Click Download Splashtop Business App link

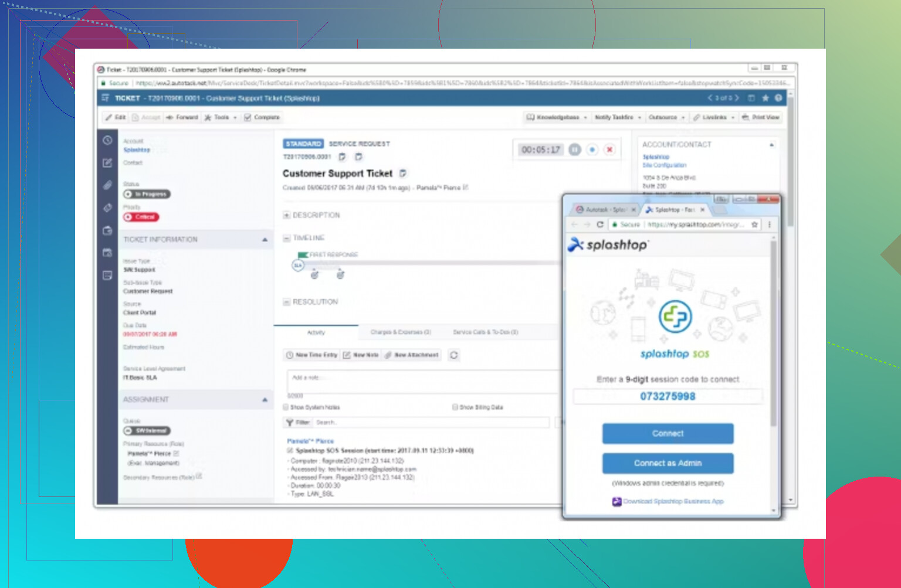pyautogui.click(x=673, y=502)
